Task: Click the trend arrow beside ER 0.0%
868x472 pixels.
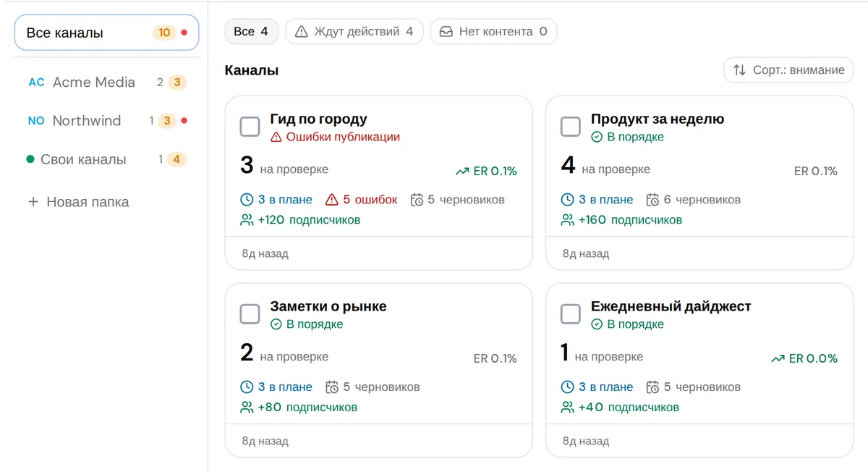Action: [778, 358]
